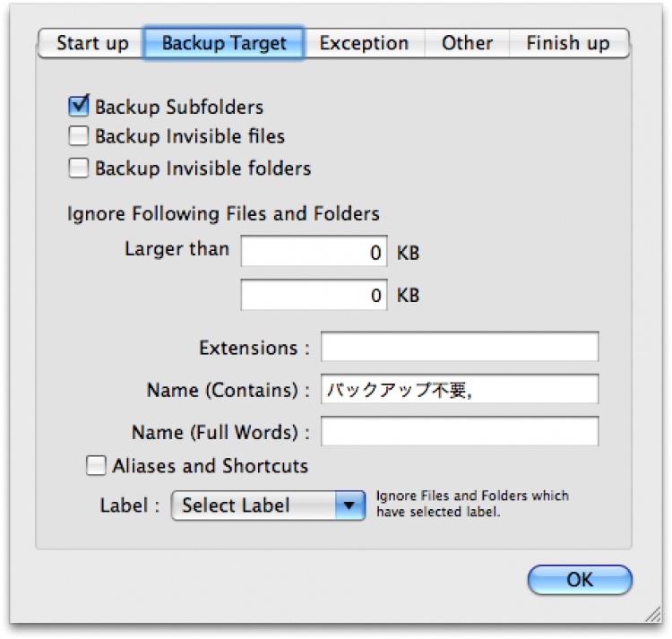Select the Name (Full Words) field

[x=459, y=431]
